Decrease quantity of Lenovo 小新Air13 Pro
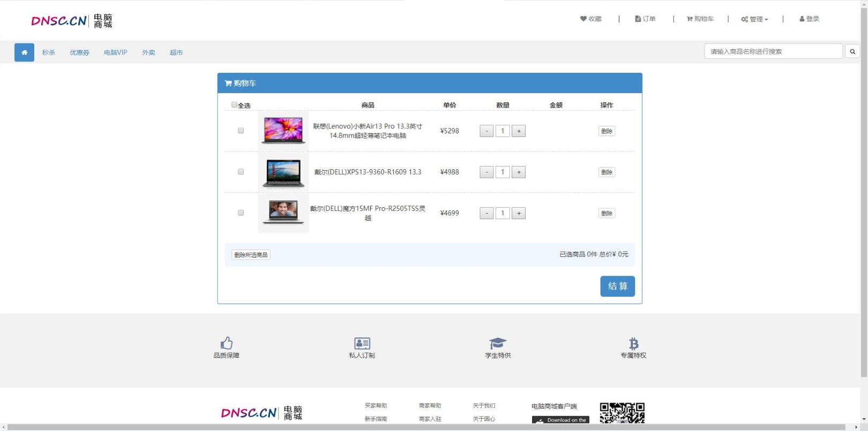Screen dimensions: 868x431 (x=487, y=131)
